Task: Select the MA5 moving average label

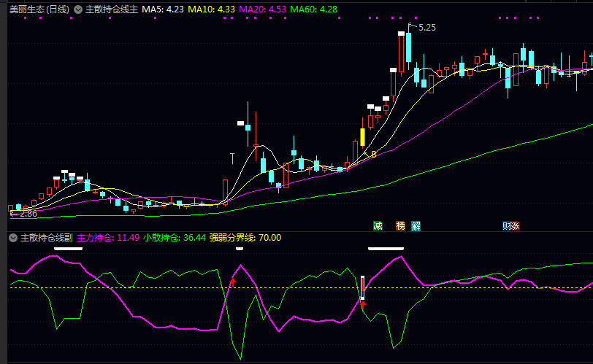Action: point(163,10)
